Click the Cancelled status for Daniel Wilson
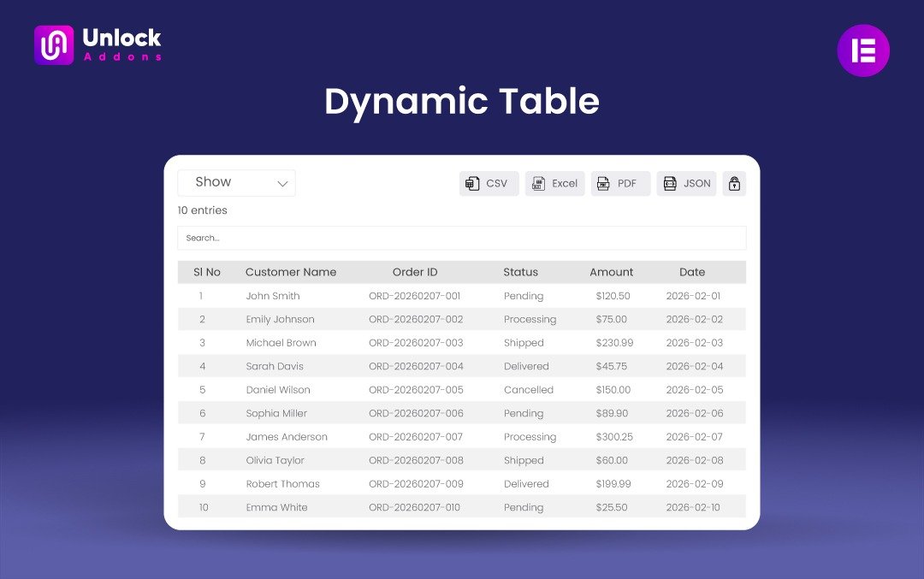This screenshot has width=924, height=579. (529, 390)
